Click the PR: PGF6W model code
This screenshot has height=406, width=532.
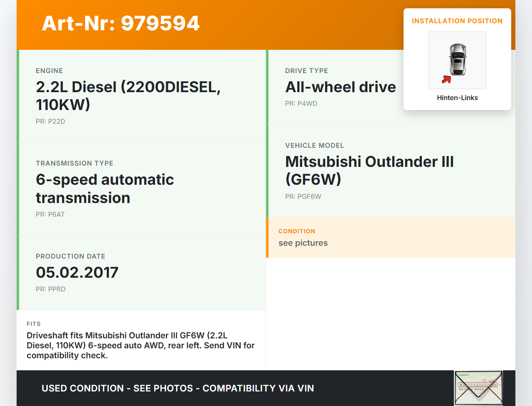(303, 197)
